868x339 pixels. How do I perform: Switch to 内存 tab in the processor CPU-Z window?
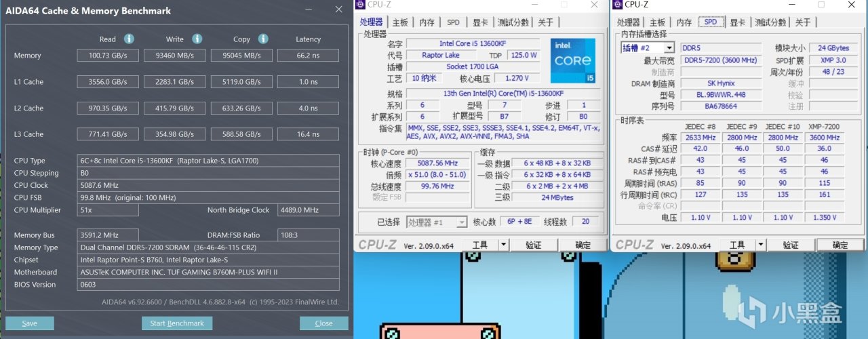tap(427, 22)
